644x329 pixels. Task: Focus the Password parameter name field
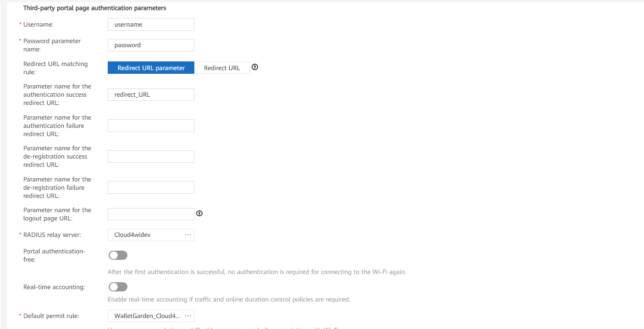click(151, 45)
